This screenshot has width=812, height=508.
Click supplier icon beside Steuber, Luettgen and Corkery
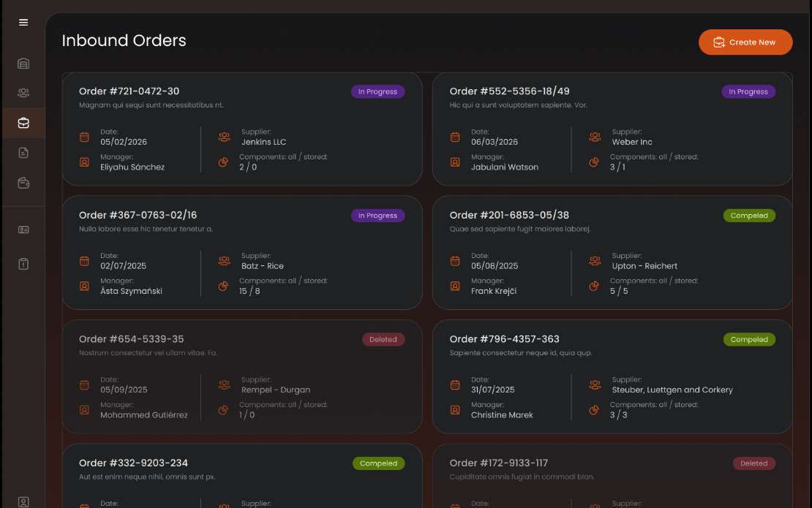(595, 385)
